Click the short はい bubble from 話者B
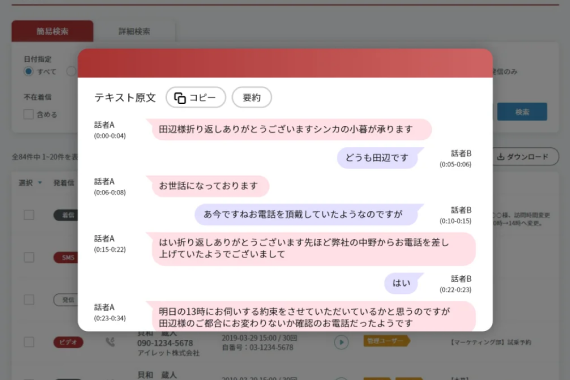This screenshot has height=380, width=570. 404,283
